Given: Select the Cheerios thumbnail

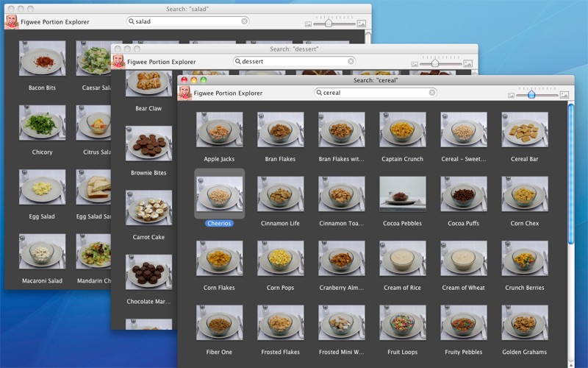Looking at the screenshot, I should pyautogui.click(x=219, y=194).
